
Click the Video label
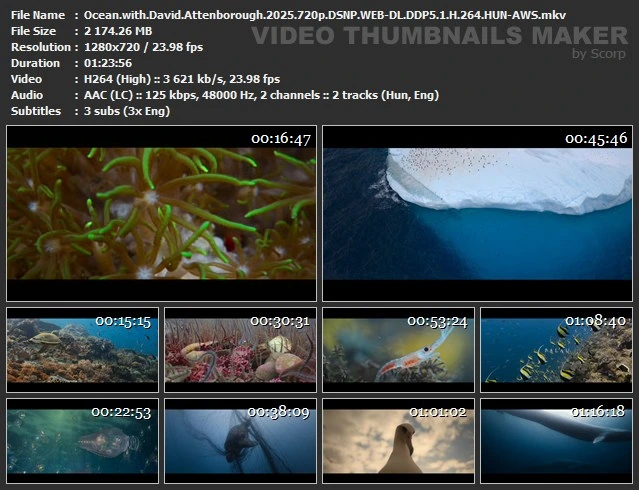pyautogui.click(x=26, y=79)
